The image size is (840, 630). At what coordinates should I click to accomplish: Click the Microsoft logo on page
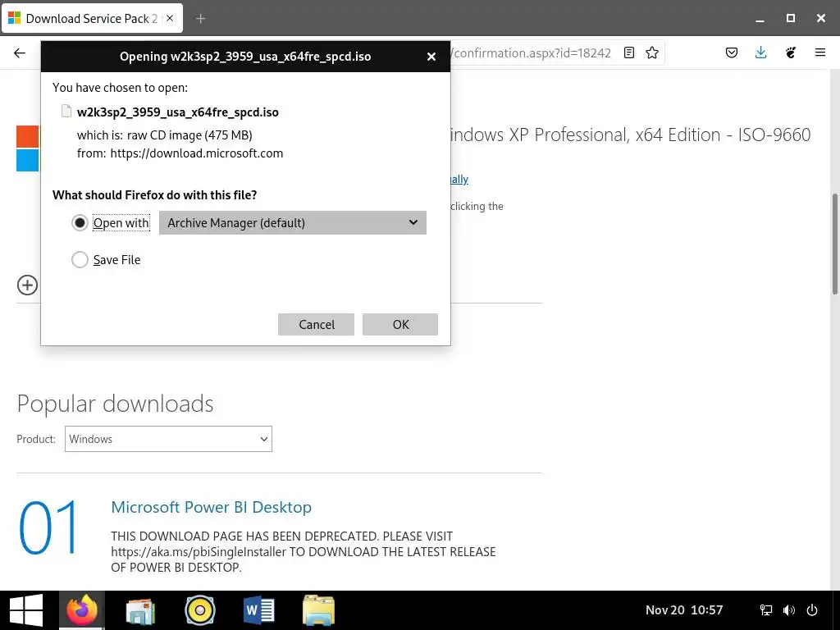click(x=28, y=148)
